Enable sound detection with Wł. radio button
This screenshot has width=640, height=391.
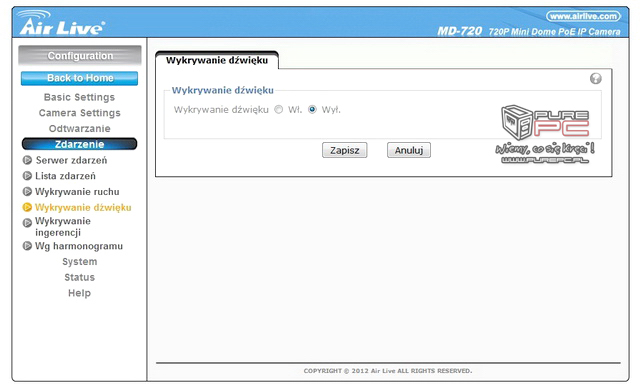coord(278,109)
